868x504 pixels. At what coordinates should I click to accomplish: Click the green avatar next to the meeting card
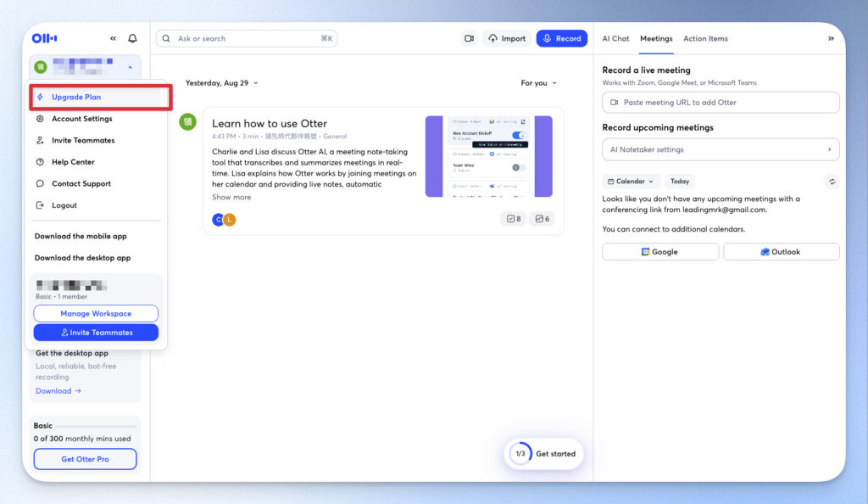click(187, 122)
